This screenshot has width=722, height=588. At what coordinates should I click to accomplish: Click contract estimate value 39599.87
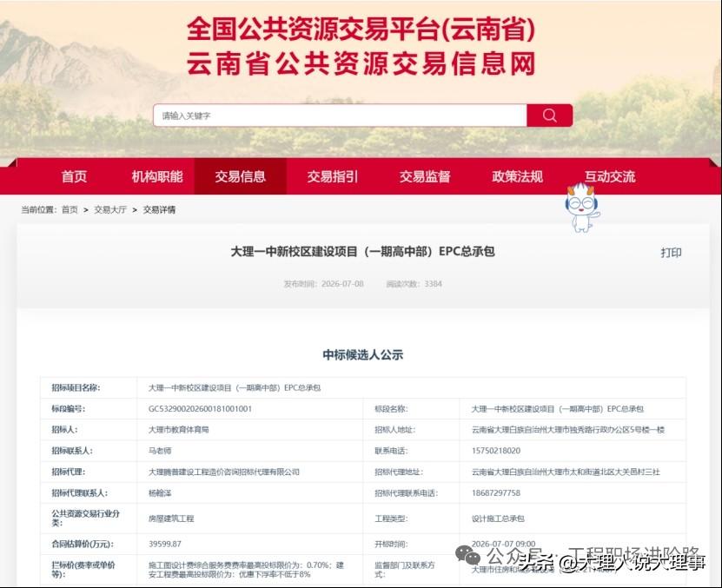(x=165, y=544)
